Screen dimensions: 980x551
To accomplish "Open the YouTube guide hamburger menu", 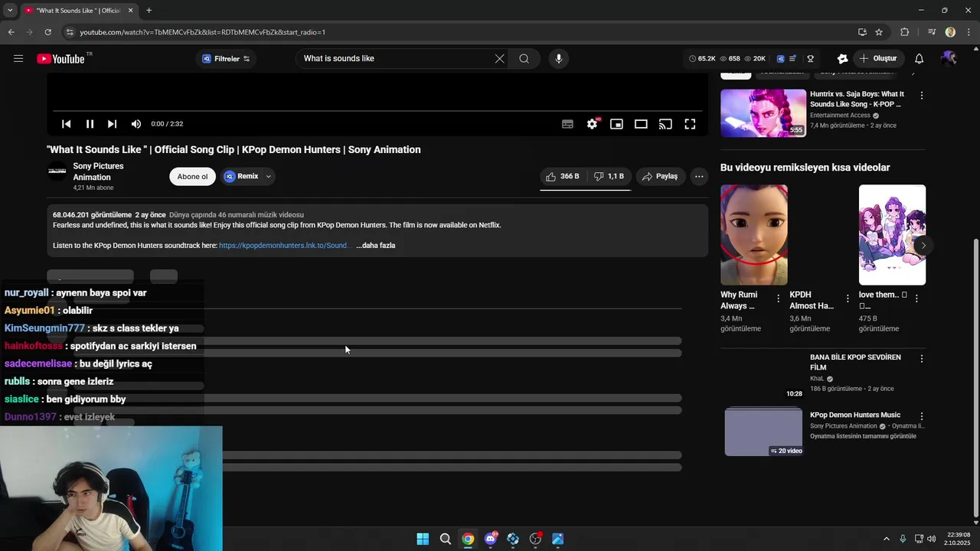I will click(18, 58).
